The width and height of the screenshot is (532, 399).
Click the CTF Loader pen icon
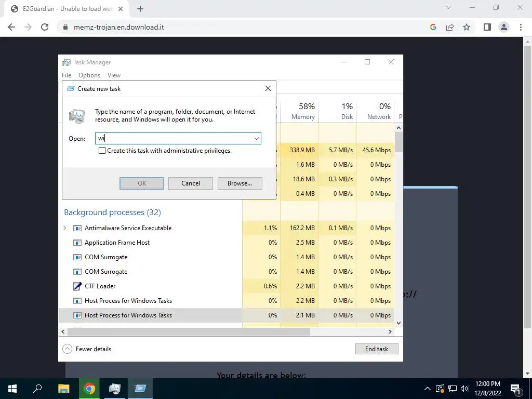77,286
